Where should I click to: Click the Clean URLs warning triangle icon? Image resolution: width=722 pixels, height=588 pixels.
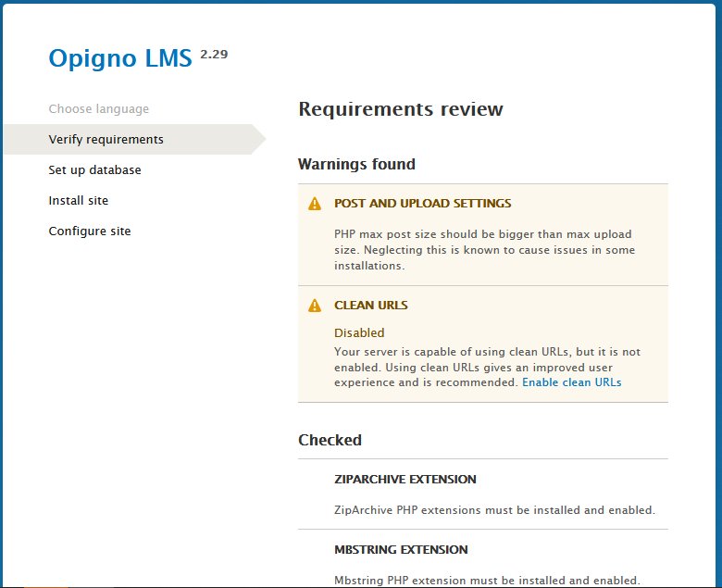(315, 306)
